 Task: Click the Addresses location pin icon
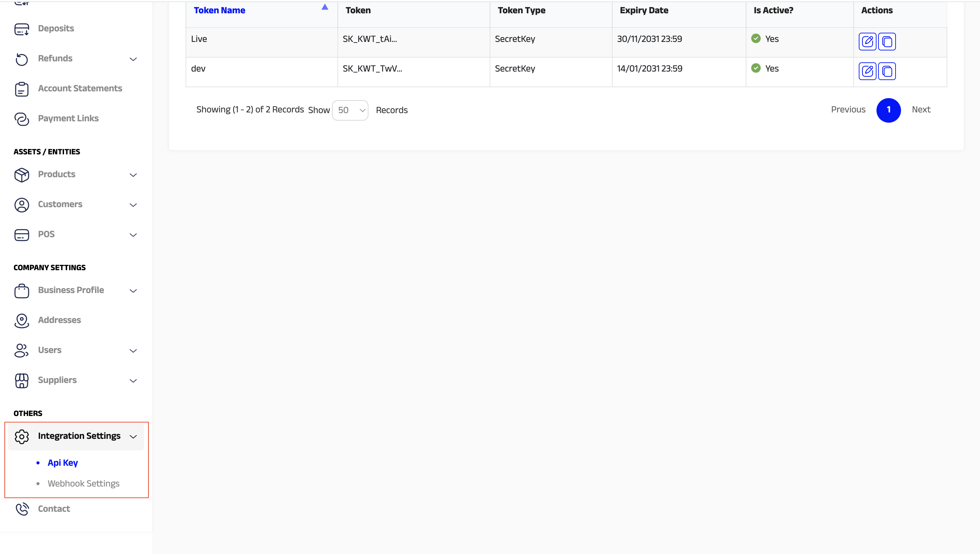(22, 321)
